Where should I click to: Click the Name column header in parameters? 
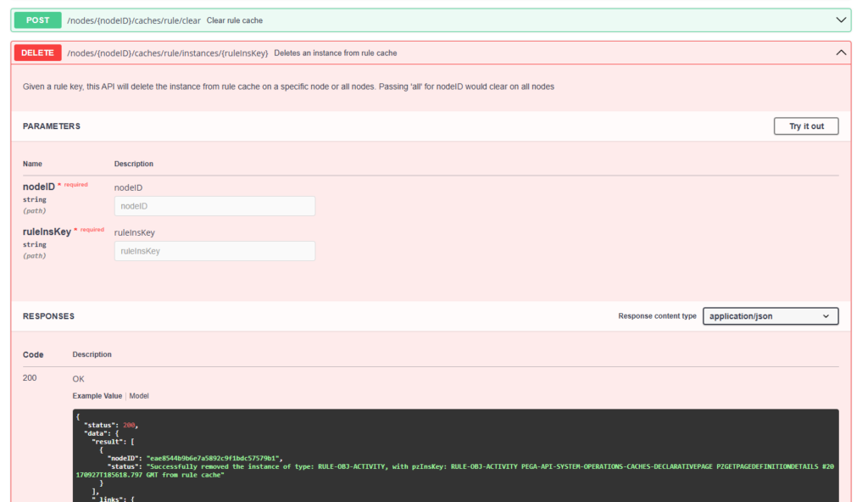pyautogui.click(x=33, y=164)
